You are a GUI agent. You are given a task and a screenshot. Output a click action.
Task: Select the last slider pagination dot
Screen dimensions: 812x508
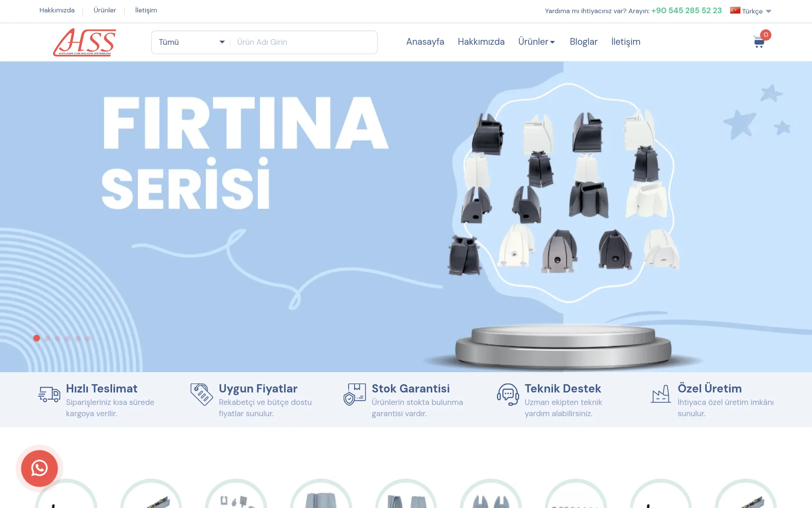(88, 338)
